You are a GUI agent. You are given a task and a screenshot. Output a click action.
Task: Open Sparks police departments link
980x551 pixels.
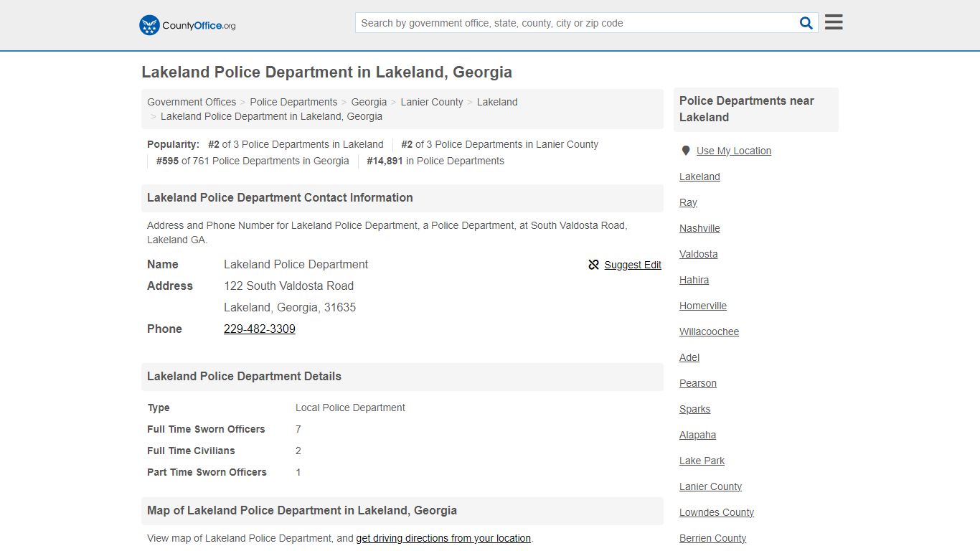tap(694, 409)
